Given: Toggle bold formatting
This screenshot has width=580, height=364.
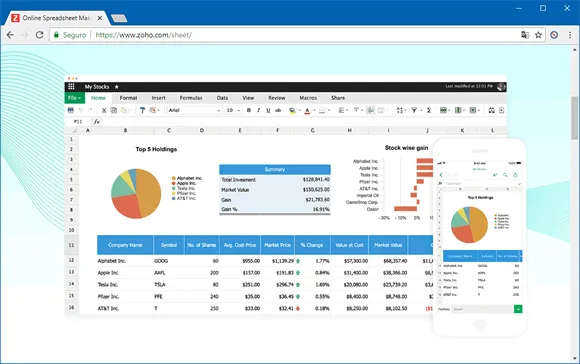Looking at the screenshot, I should pos(249,110).
